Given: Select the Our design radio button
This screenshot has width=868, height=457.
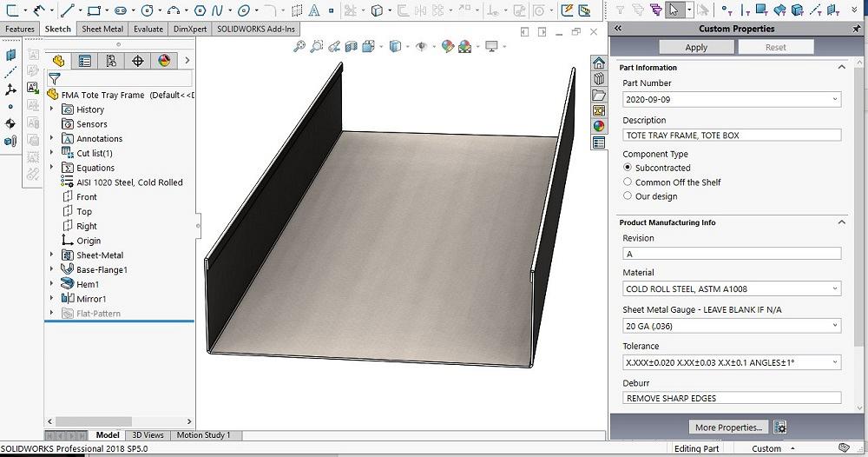Looking at the screenshot, I should (x=628, y=195).
